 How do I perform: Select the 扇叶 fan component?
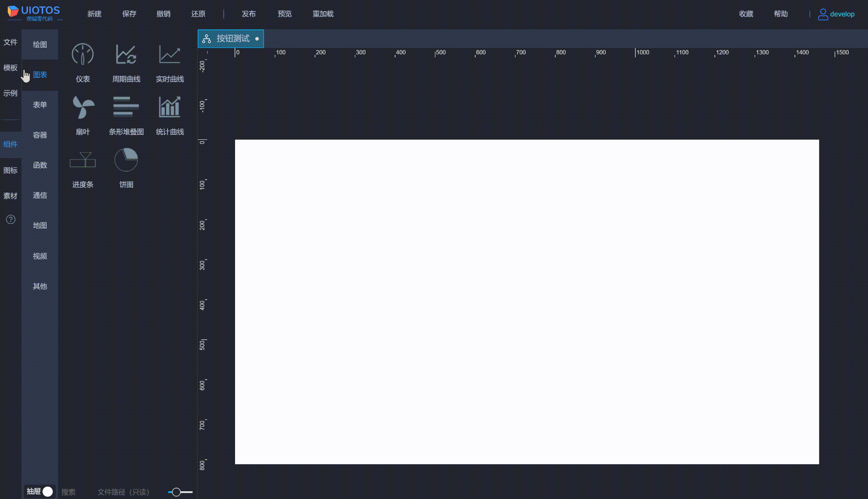coord(82,116)
